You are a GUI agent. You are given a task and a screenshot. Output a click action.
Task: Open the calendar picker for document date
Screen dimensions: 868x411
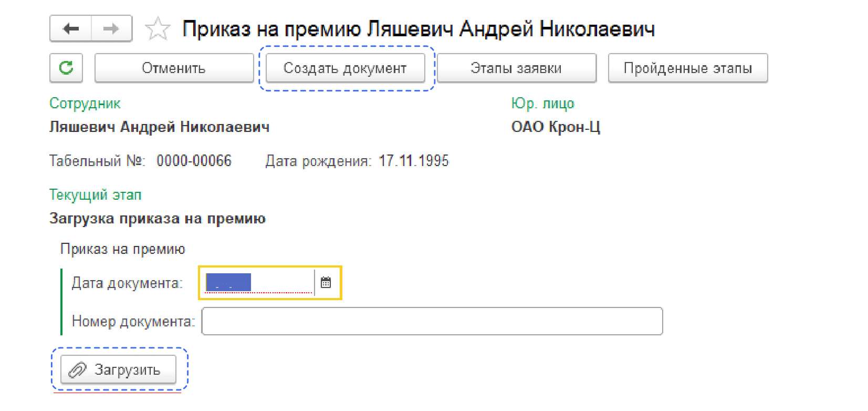(x=326, y=283)
